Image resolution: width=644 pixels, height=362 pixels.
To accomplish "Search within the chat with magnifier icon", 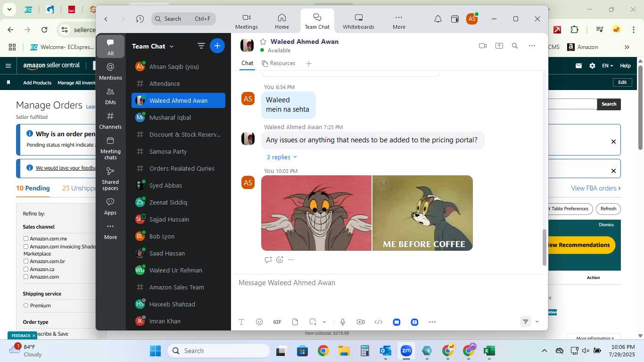I will [x=515, y=46].
